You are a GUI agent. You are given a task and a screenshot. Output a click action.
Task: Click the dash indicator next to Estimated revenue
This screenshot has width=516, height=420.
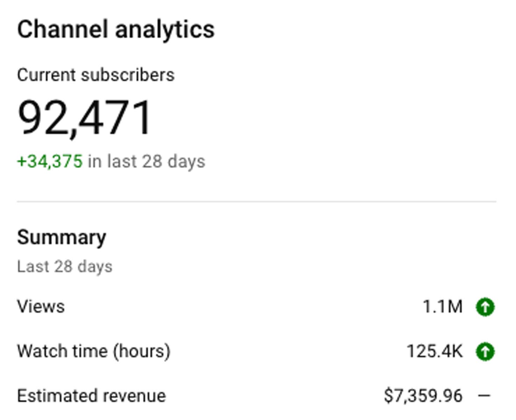(x=485, y=396)
